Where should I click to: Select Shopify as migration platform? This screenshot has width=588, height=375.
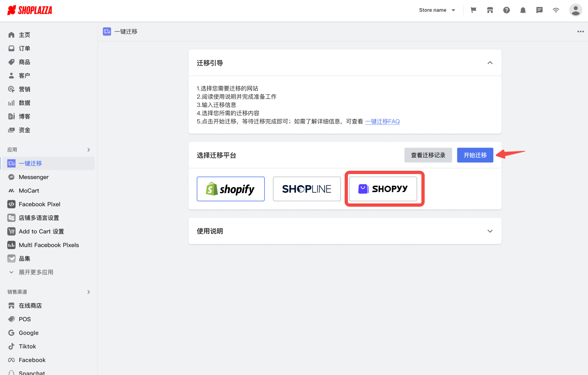(x=231, y=189)
